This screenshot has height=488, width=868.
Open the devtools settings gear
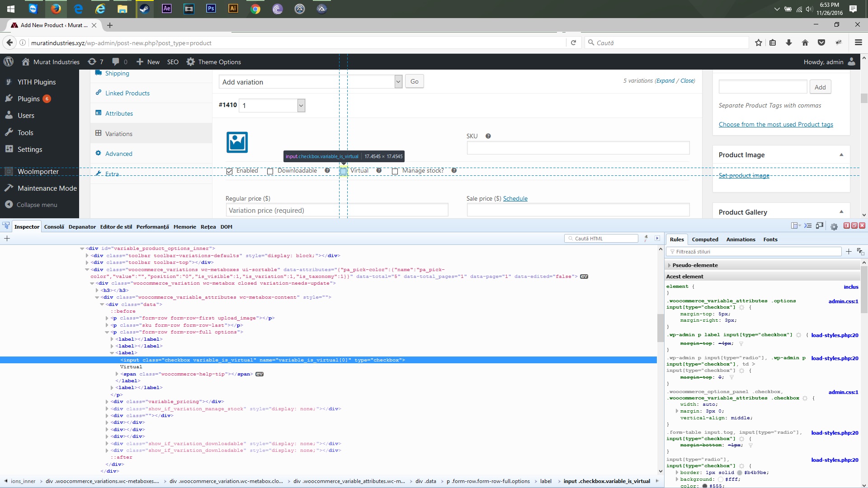point(834,226)
